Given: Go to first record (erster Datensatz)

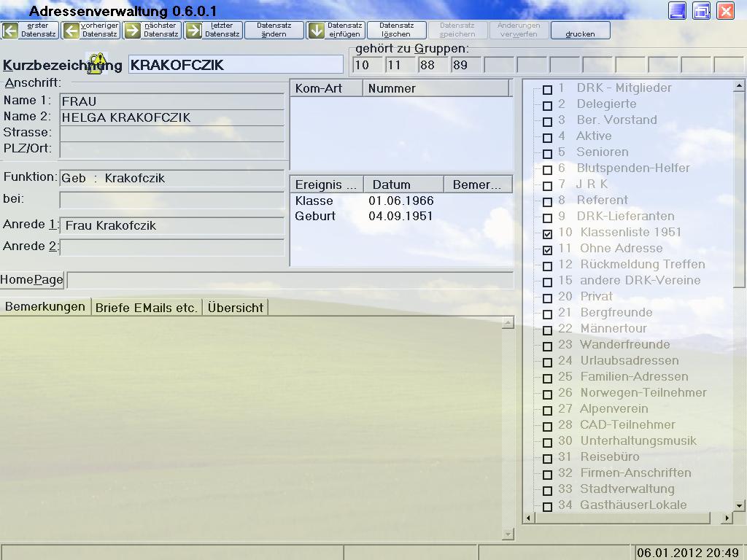Looking at the screenshot, I should (30, 30).
